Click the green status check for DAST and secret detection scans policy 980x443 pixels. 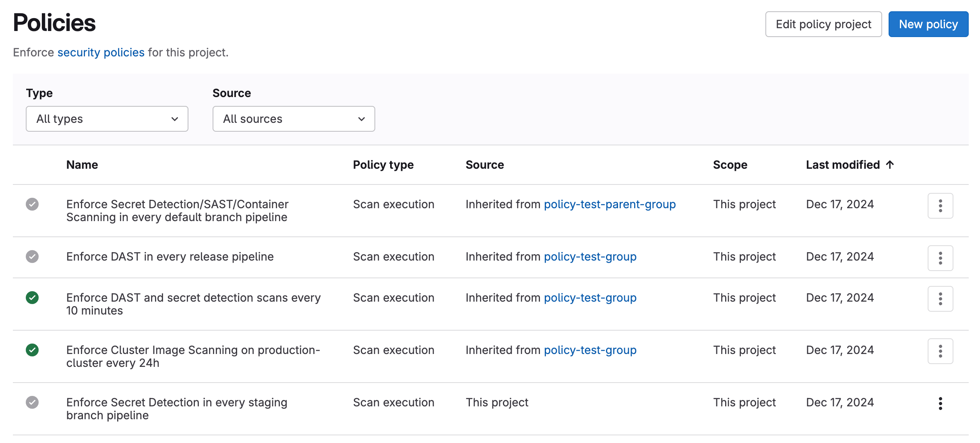pyautogui.click(x=32, y=298)
